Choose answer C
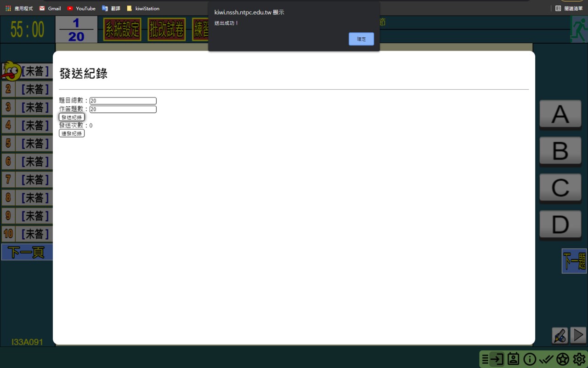This screenshot has width=588, height=368. pyautogui.click(x=560, y=188)
